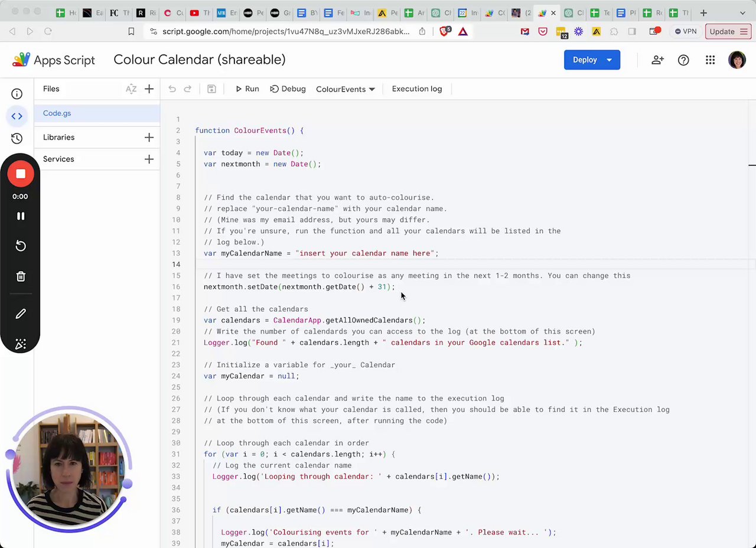Open Code.gs file in Files list
This screenshot has height=548, width=756.
click(97, 113)
